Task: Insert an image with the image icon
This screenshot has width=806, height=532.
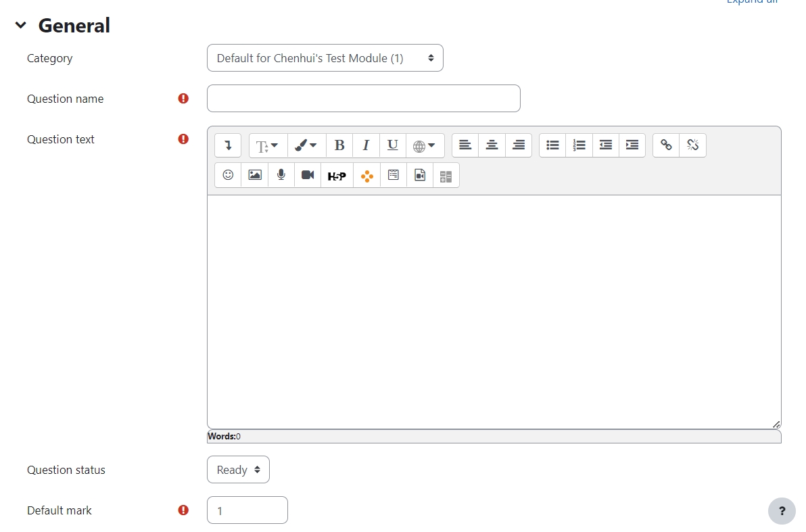Action: pos(255,175)
